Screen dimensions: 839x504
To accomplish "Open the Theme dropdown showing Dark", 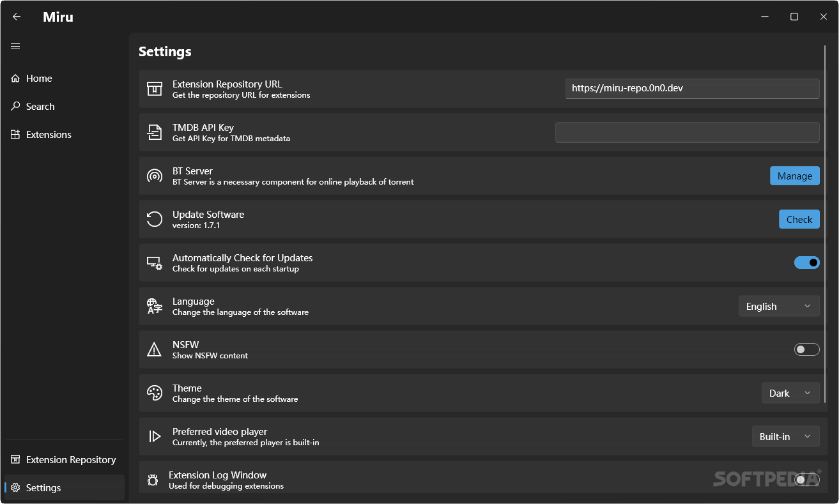I will click(790, 393).
